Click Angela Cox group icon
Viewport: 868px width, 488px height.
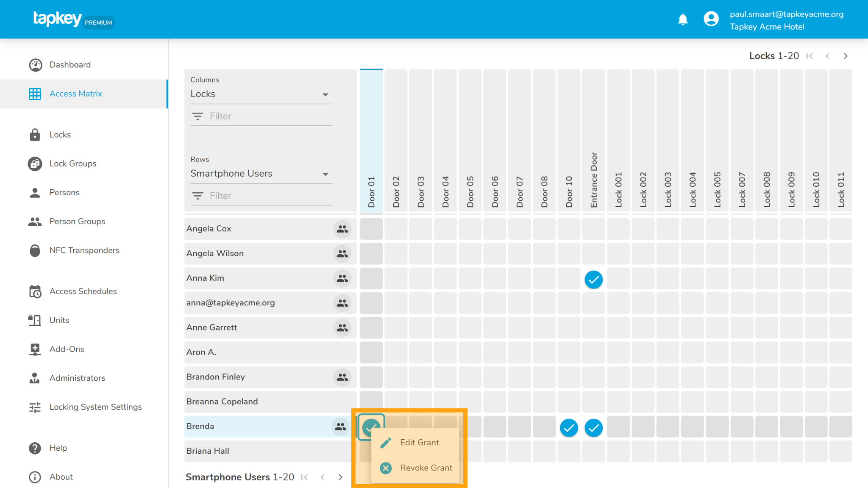click(342, 229)
